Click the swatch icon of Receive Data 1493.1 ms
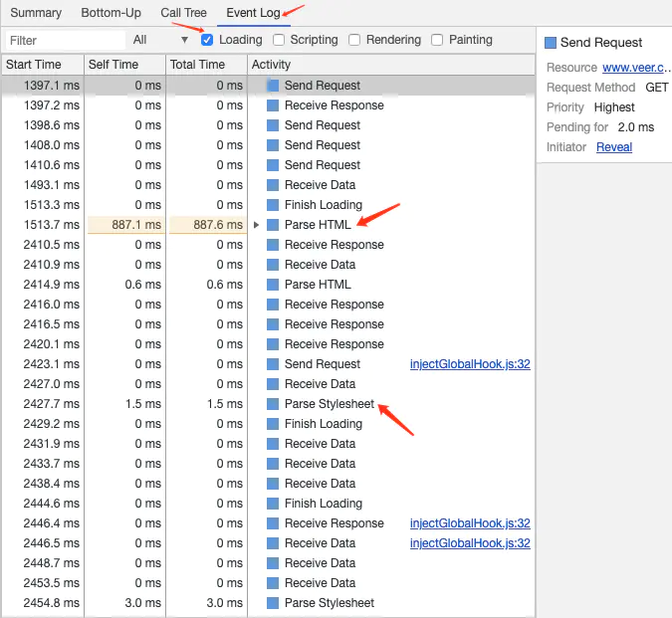The width and height of the screenshot is (672, 618). [273, 185]
